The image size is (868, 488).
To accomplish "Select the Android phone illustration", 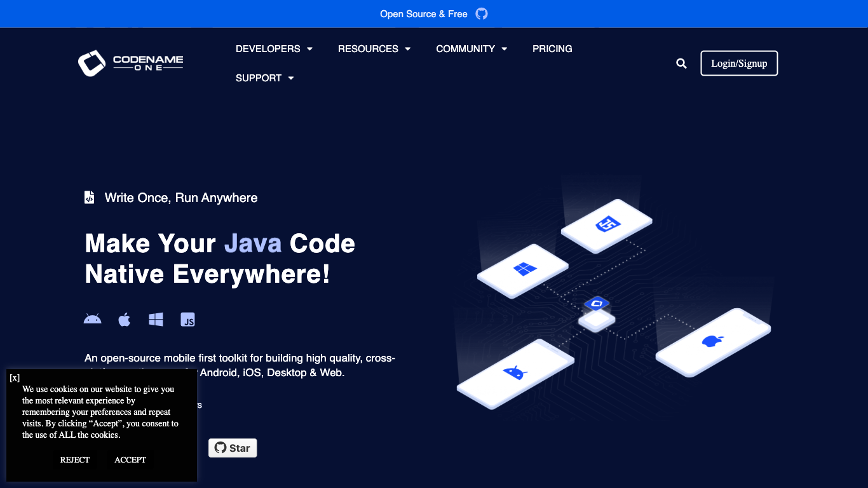I will 515,375.
